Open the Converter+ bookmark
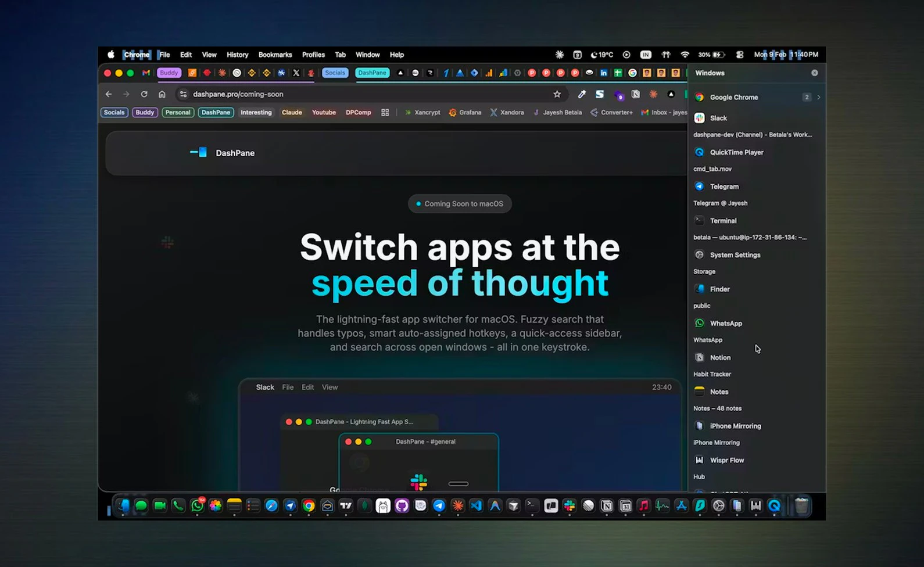 tap(611, 113)
